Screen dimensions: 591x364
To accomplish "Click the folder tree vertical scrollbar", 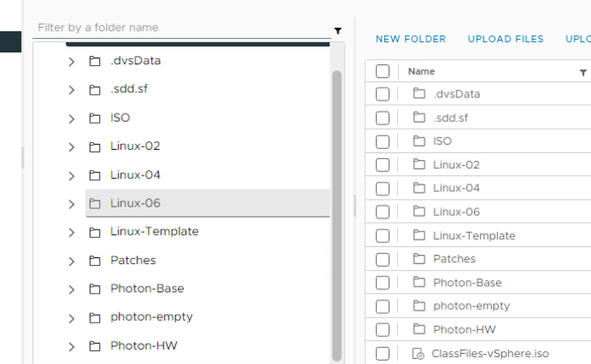I will coord(337,216).
